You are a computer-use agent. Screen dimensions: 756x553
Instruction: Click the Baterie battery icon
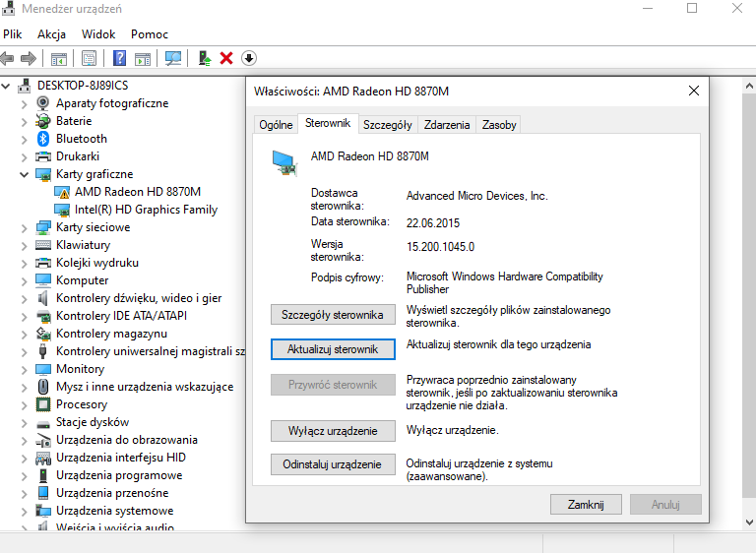[43, 121]
